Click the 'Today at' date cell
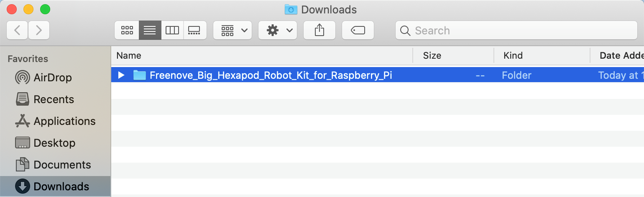Viewport: 644px width, 197px height. 621,75
